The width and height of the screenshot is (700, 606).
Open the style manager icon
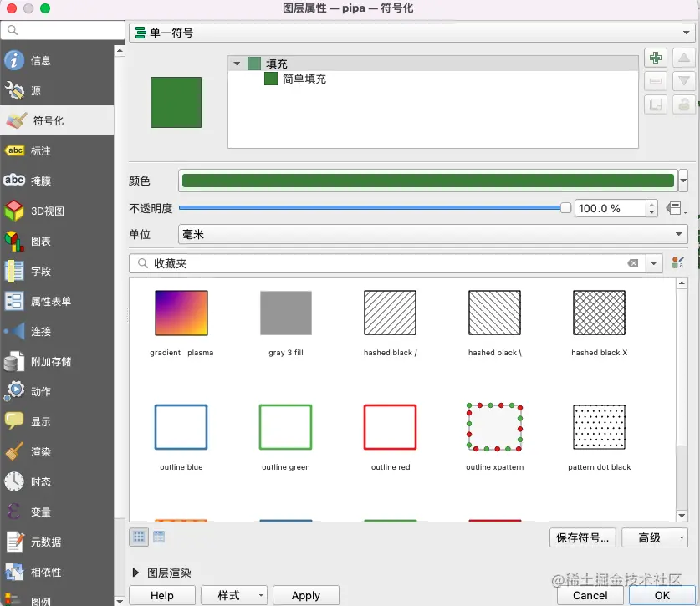click(x=677, y=262)
